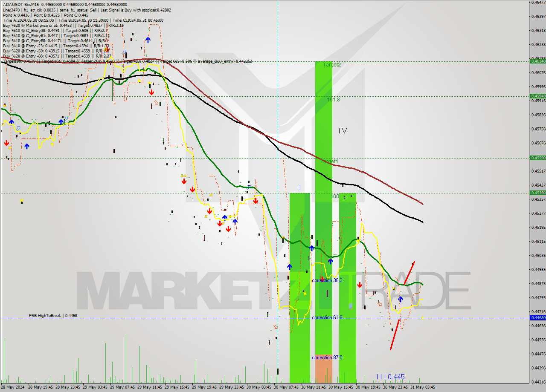Select the yellow star below the correction 38.2 label
This screenshot has width=546, height=392.
click(305, 294)
